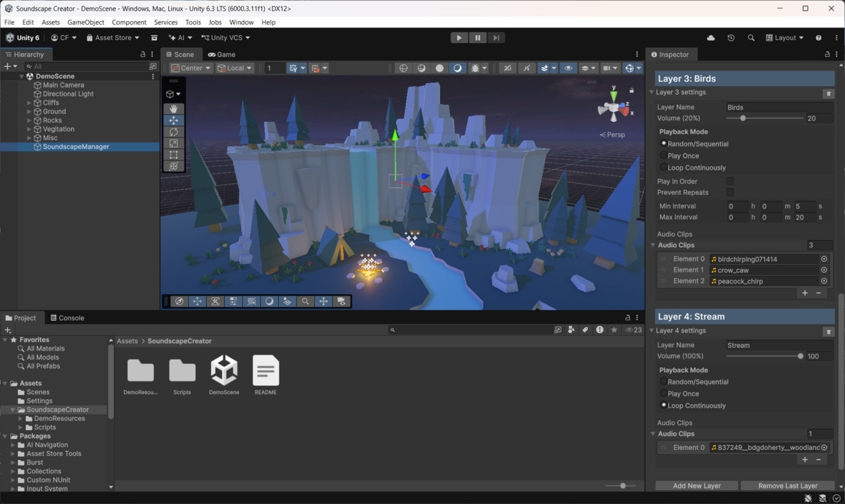Switch to wireframe draw mode globe icon
Viewport: 845px width, 504px height.
click(x=403, y=68)
